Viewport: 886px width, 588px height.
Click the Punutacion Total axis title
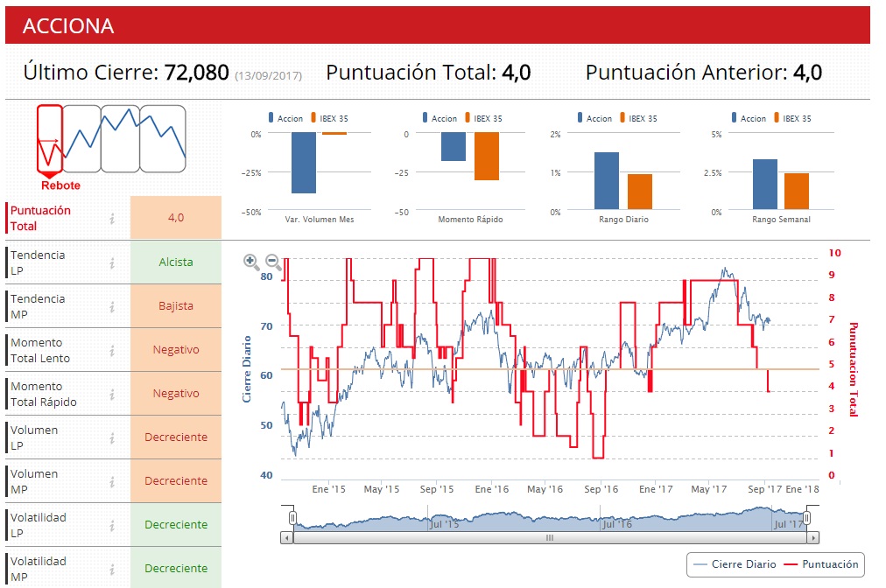click(854, 369)
